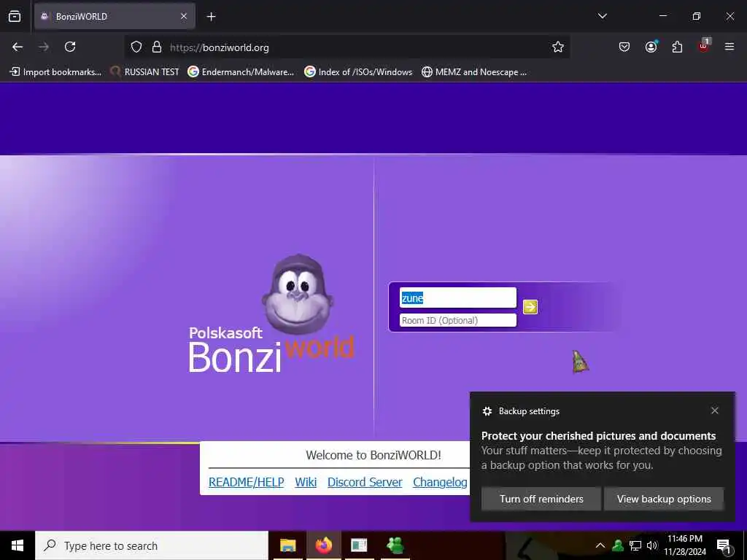
Task: Open the Firefox application menu
Action: click(x=729, y=47)
